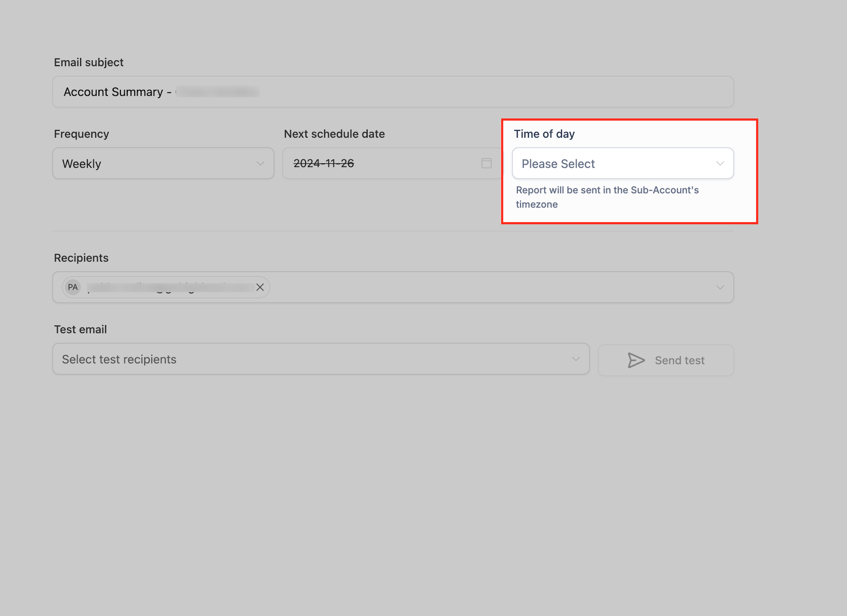
Task: Click the Time of day chevron arrow
Action: [x=720, y=163]
